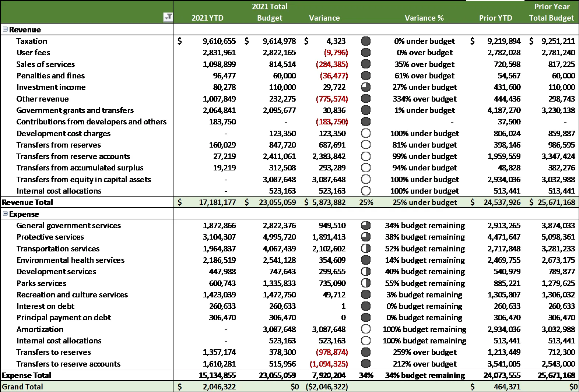
Task: Click the 27% under budget cell
Action: point(424,87)
